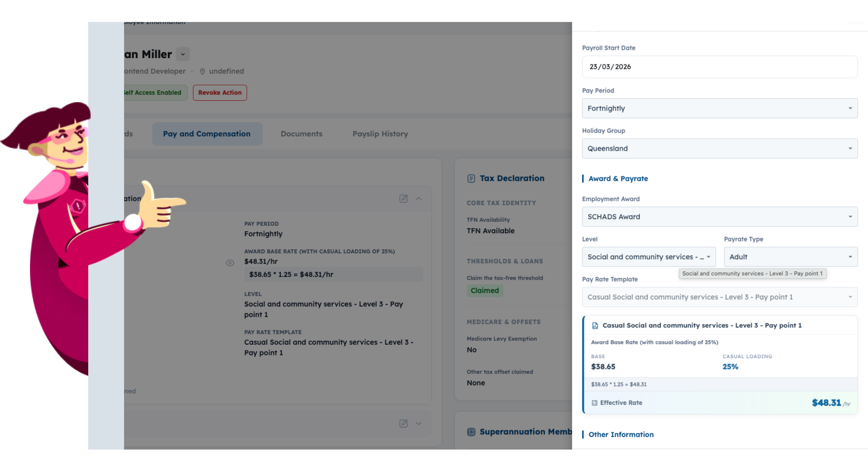The height and width of the screenshot is (469, 868).
Task: Switch to Pay and Compensation tab
Action: pyautogui.click(x=207, y=134)
